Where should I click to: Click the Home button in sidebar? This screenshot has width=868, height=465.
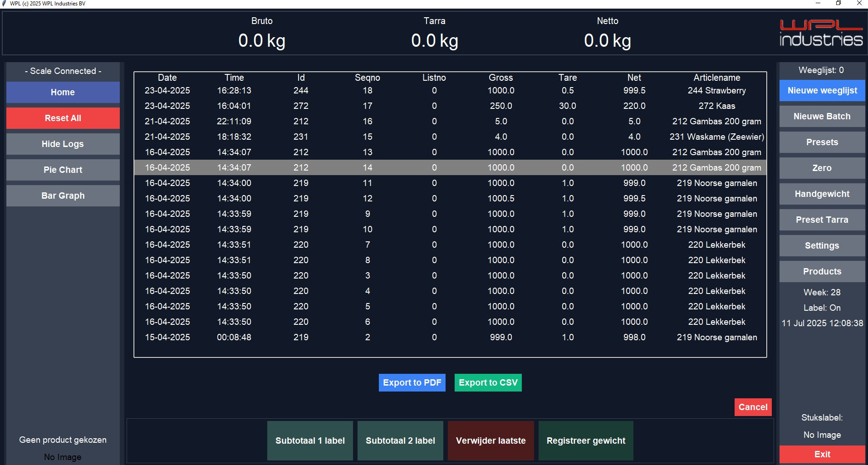pos(63,92)
